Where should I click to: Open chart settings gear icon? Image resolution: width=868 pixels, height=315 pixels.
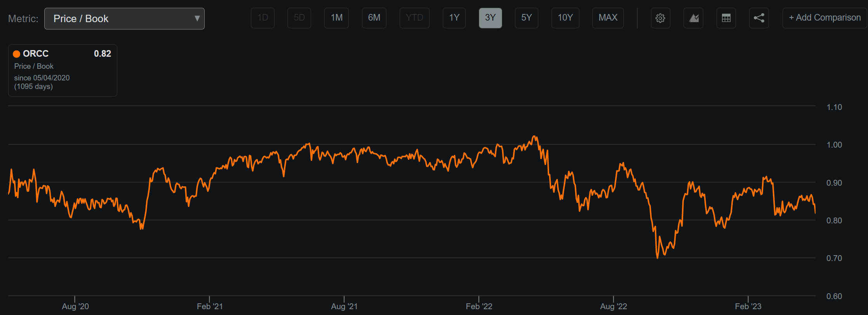click(660, 18)
